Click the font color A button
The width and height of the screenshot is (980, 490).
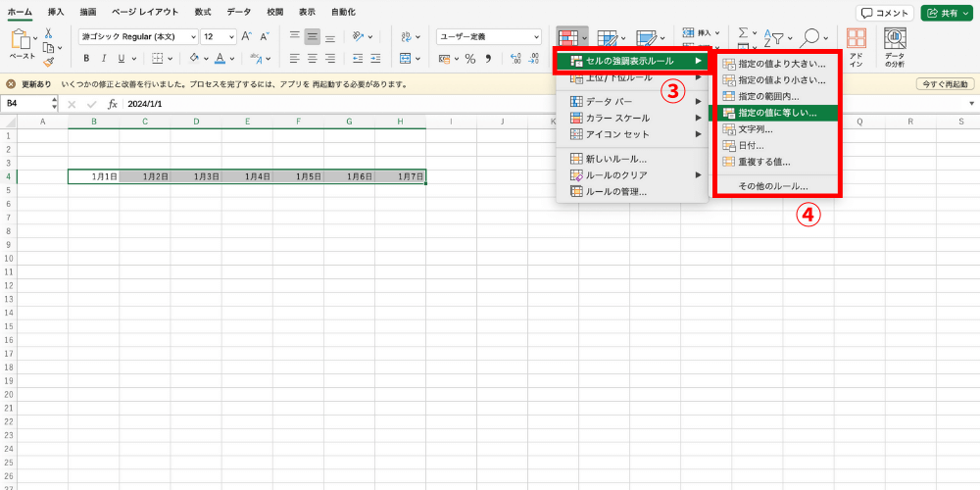(220, 59)
